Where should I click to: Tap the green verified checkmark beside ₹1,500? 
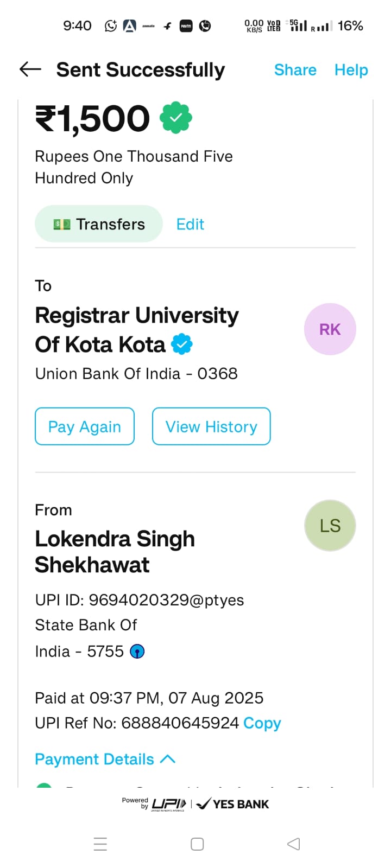(x=176, y=118)
